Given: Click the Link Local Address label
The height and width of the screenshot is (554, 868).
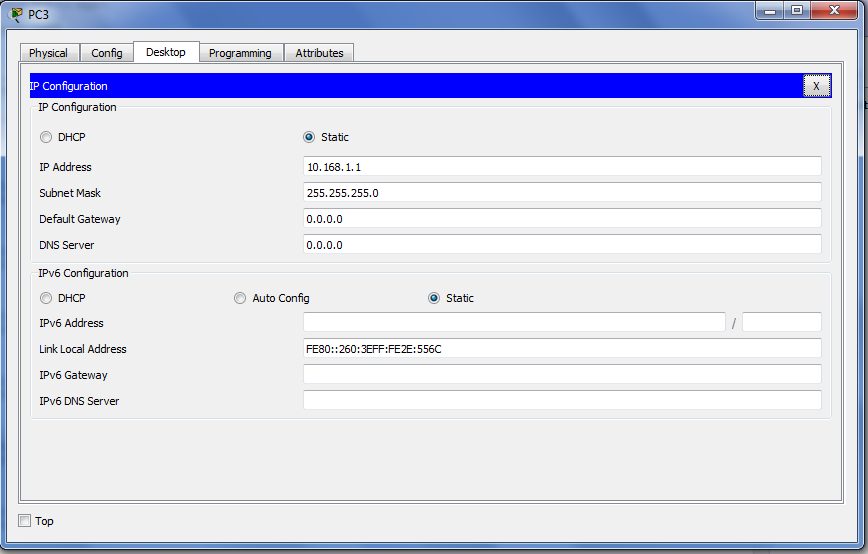Looking at the screenshot, I should pos(83,349).
